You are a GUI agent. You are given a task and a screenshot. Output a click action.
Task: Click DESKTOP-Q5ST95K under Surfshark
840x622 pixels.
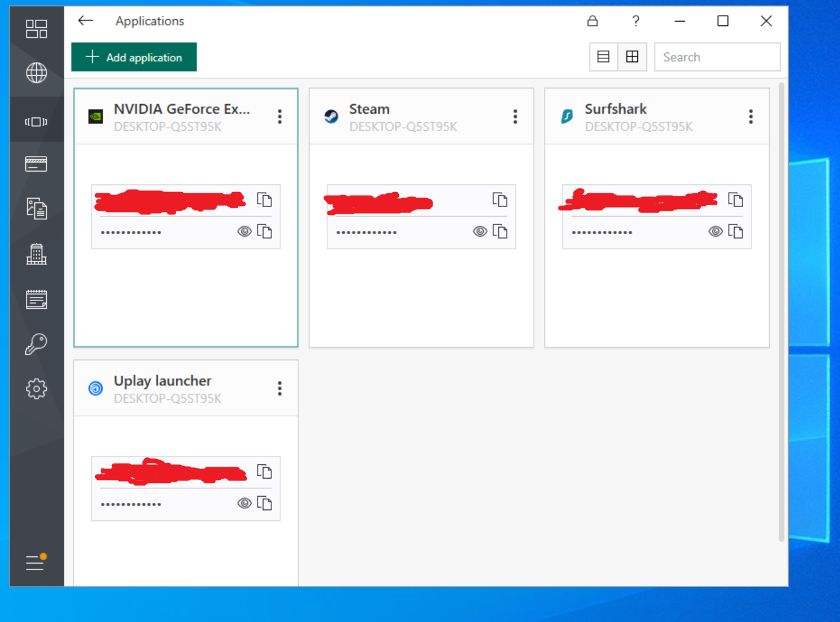[x=638, y=127]
